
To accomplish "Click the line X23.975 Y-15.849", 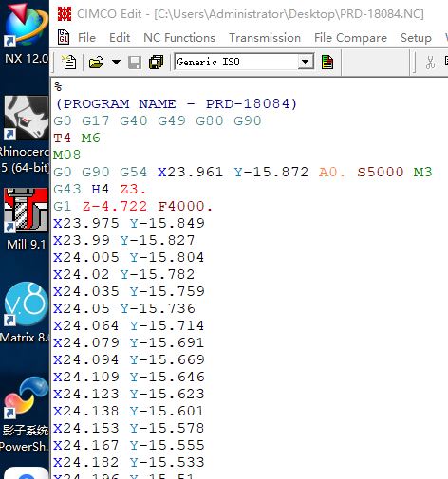I will pyautogui.click(x=129, y=223).
